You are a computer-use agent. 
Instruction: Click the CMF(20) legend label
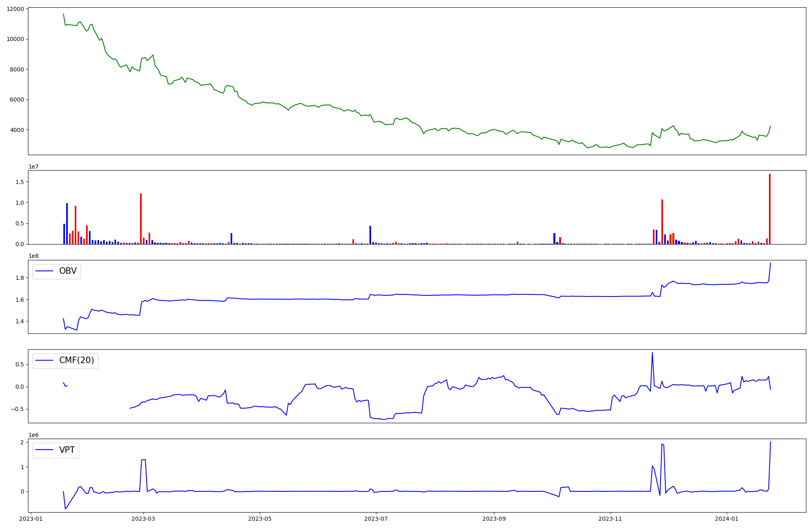(x=76, y=360)
